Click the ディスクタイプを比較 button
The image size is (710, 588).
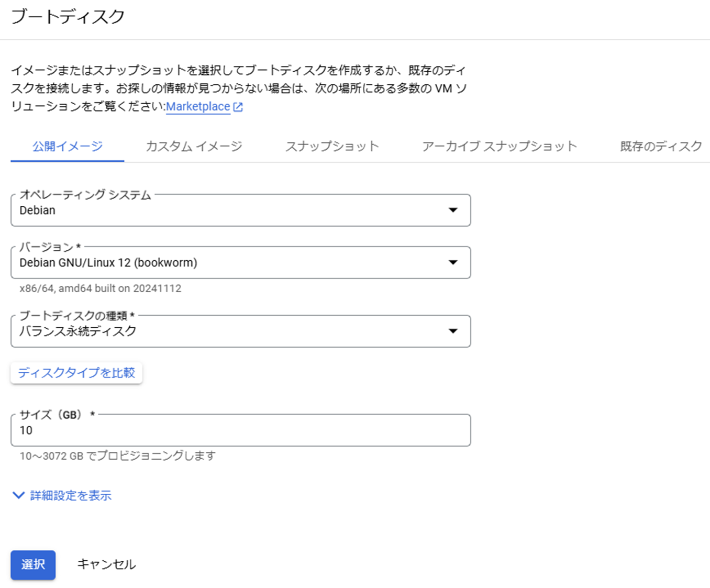(76, 373)
